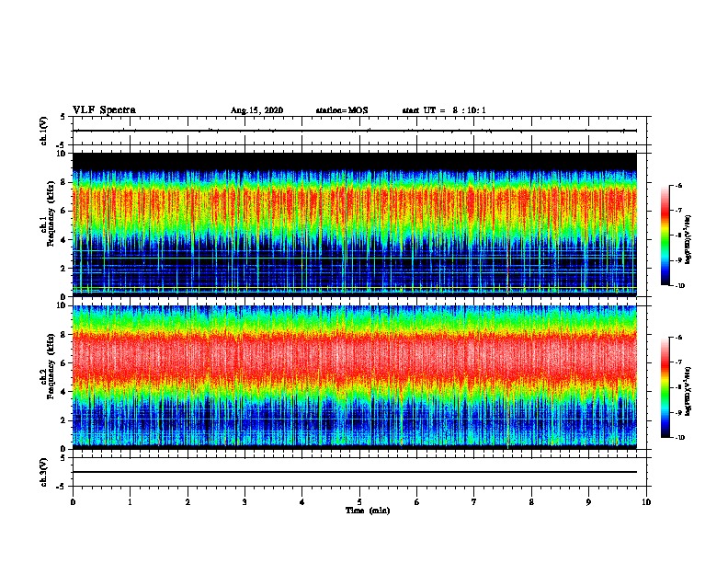Image resolution: width=728 pixels, height=563 pixels.
Task: Click time-axis tick label "0"
Action: pyautogui.click(x=73, y=502)
